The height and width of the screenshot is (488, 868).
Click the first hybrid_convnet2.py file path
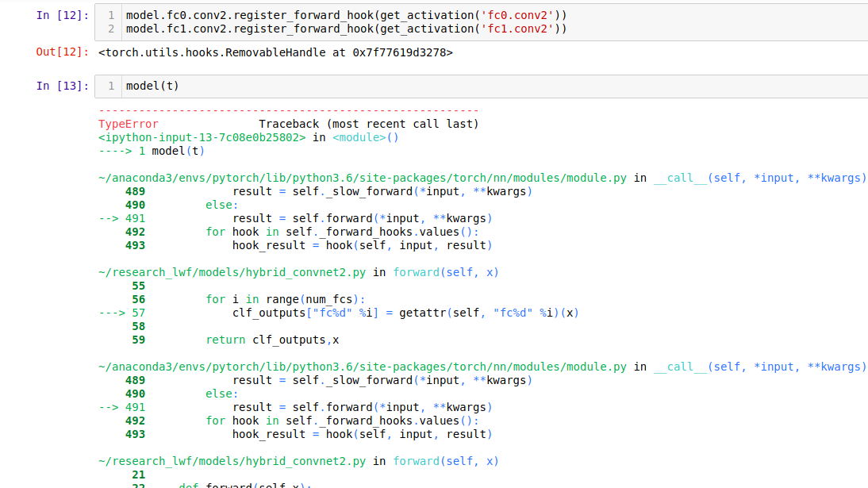[232, 272]
